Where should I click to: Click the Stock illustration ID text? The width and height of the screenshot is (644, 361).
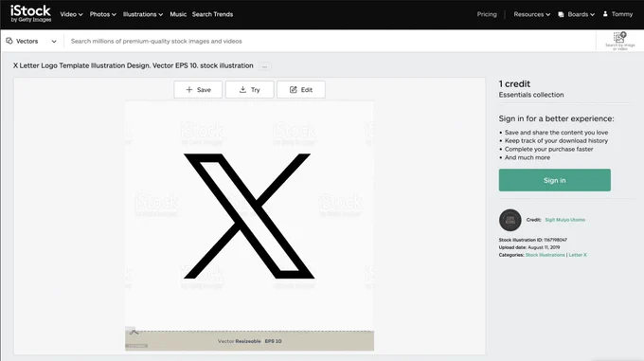532,240
